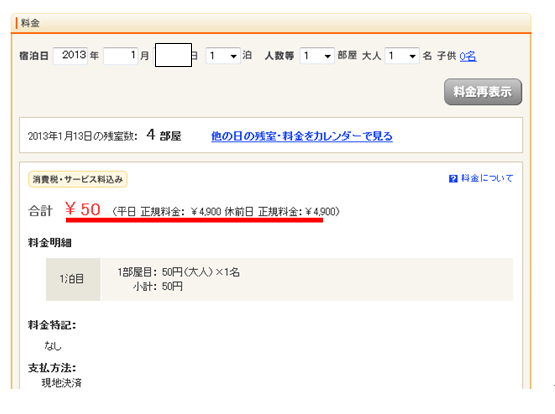Click the 料金明細 heading
This screenshot has width=555, height=414.
coord(50,243)
